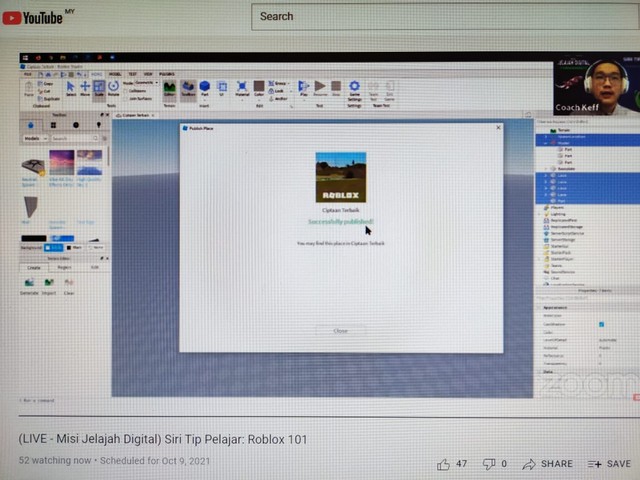
Task: Click the SAVE button below the video
Action: (609, 464)
